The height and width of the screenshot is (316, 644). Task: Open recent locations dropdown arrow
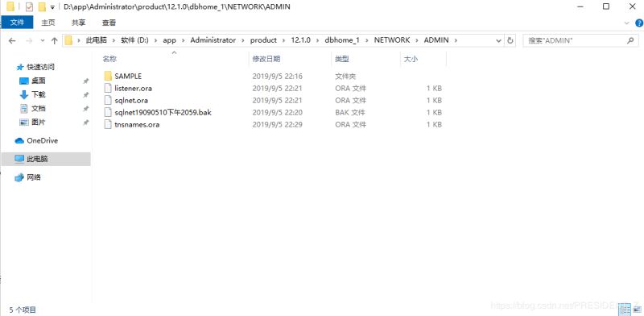[x=42, y=41]
